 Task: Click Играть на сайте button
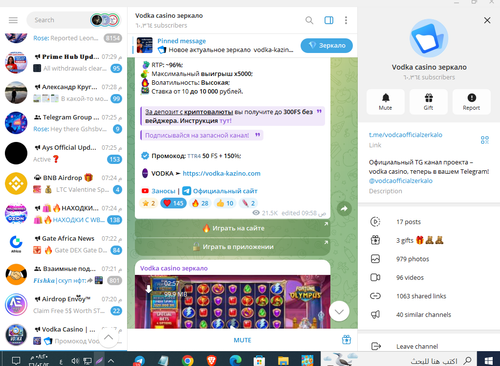click(x=233, y=228)
